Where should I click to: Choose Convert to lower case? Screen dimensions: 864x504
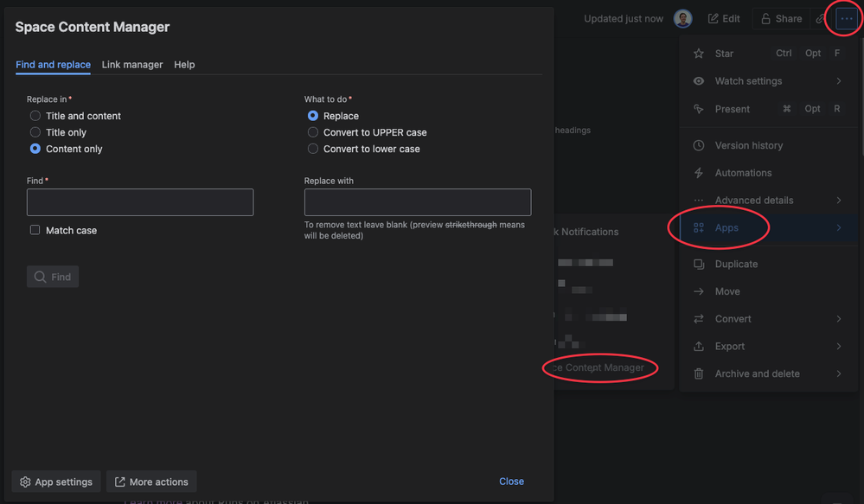tap(313, 149)
